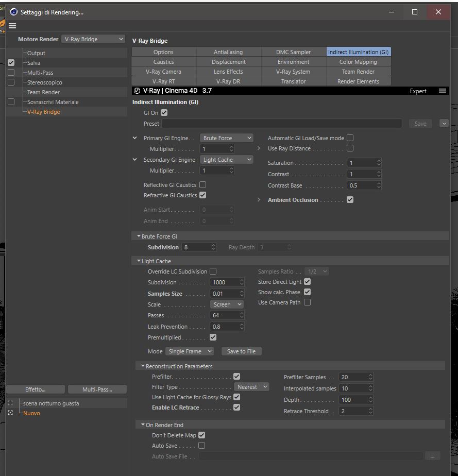458x476 pixels.
Task: Toggle Store Direct Light checkbox
Action: tap(307, 281)
